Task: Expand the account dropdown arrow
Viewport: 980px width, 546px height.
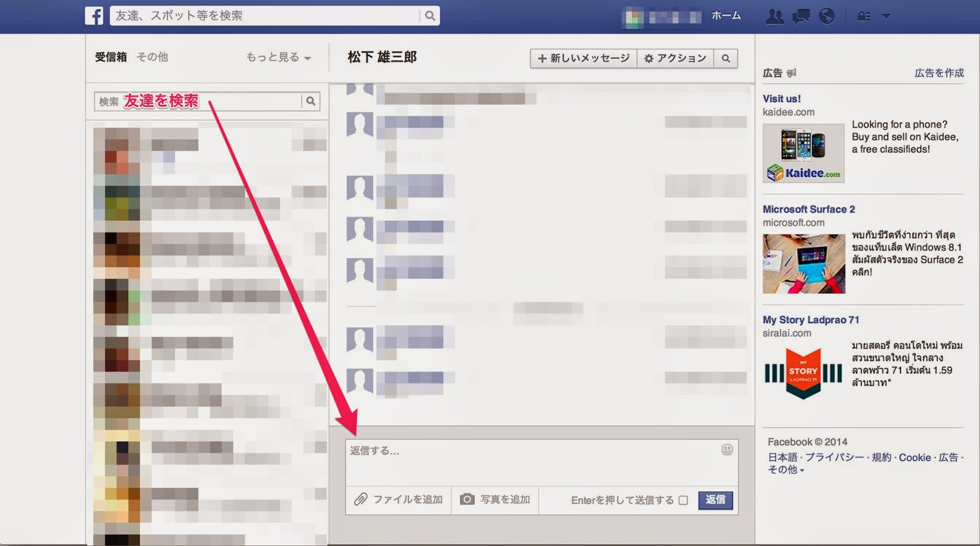Action: (x=886, y=17)
